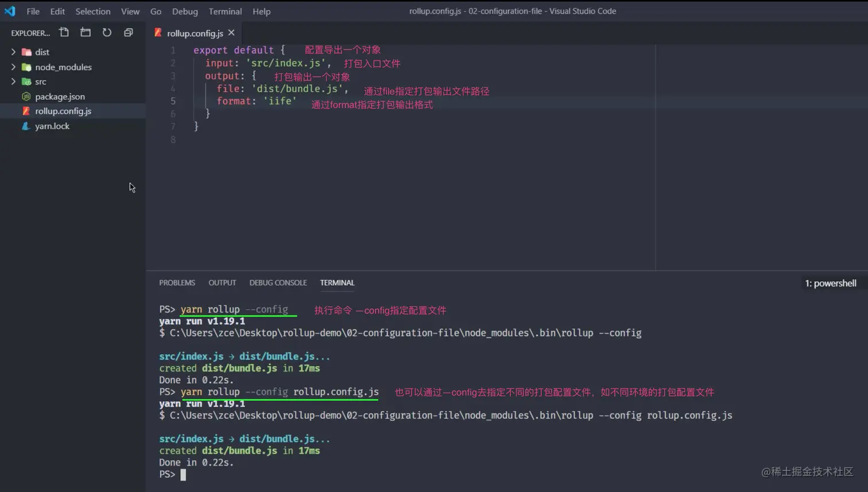Click the 'iife' format value

[x=280, y=101]
